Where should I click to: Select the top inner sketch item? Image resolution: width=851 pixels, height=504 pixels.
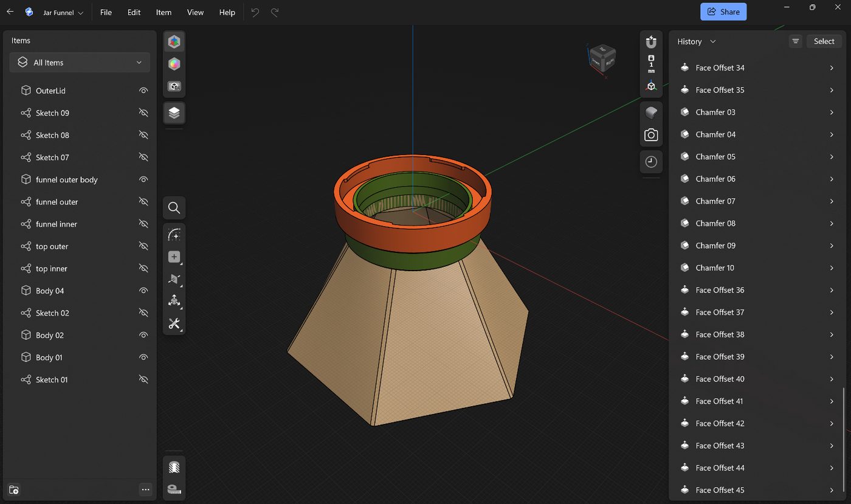(x=52, y=269)
